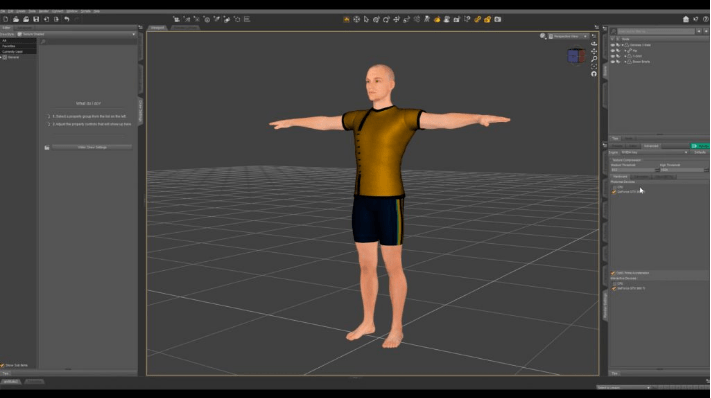
Task: Open the DrawStyle Texture Shaded dropdown
Action: coord(76,34)
